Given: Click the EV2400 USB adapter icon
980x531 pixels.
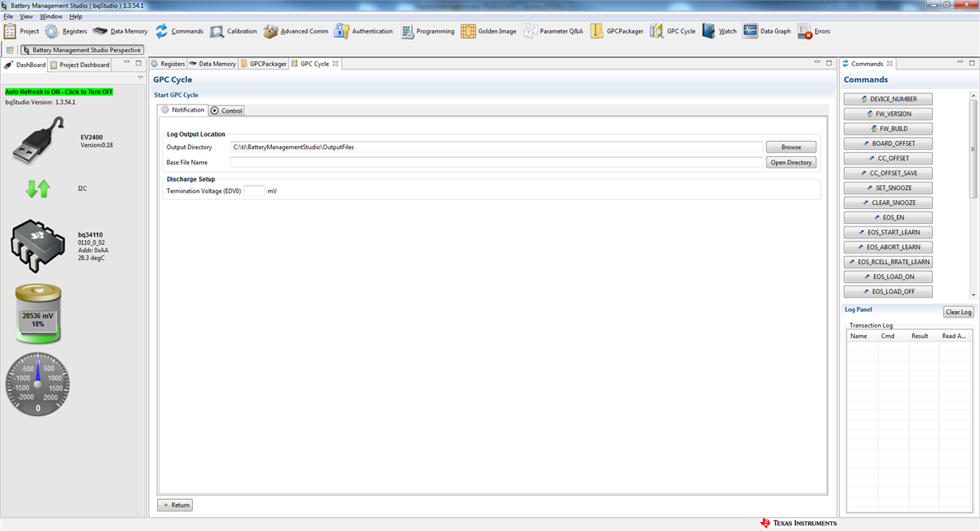Looking at the screenshot, I should (37, 140).
